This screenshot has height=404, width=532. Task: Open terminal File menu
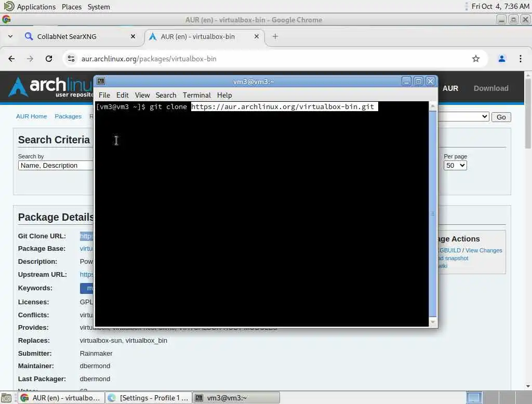pyautogui.click(x=104, y=95)
